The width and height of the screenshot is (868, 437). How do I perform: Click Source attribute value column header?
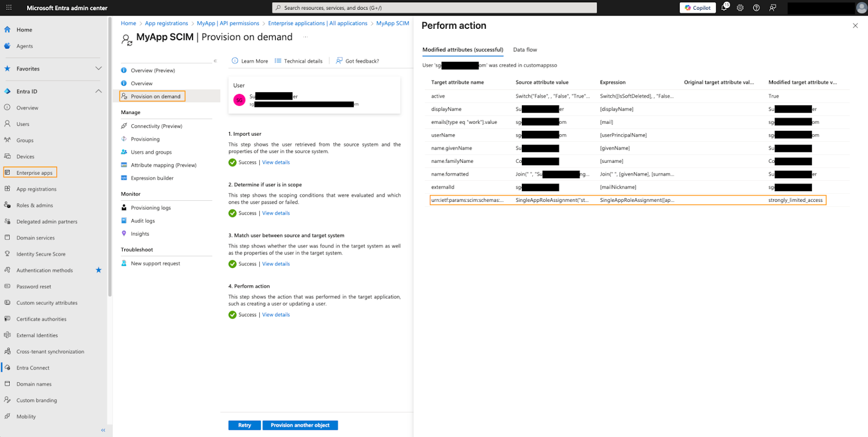(x=542, y=83)
